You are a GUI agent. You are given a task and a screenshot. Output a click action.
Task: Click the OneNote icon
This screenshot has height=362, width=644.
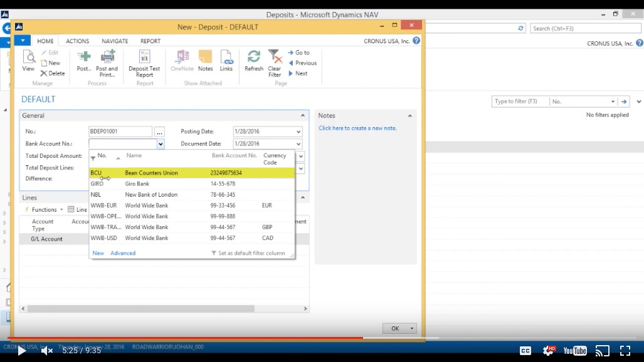pos(182,61)
